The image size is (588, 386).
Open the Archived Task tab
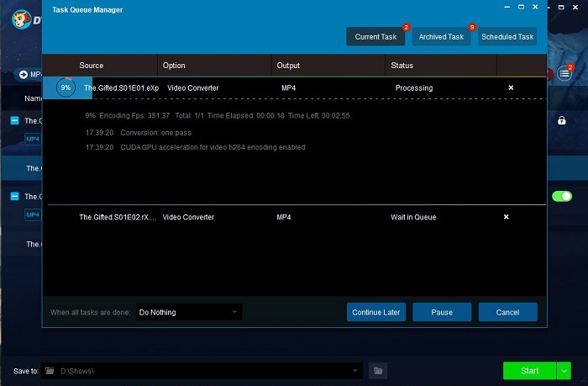tap(441, 37)
